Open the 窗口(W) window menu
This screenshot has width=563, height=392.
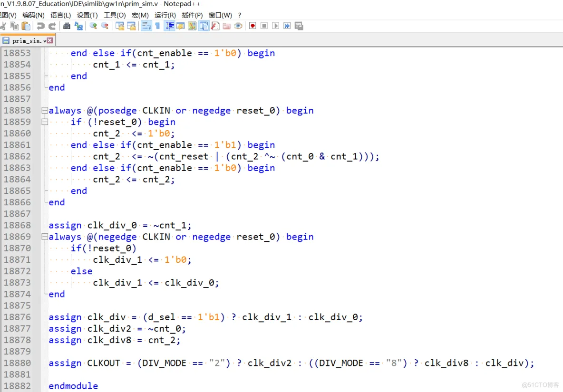coord(220,15)
